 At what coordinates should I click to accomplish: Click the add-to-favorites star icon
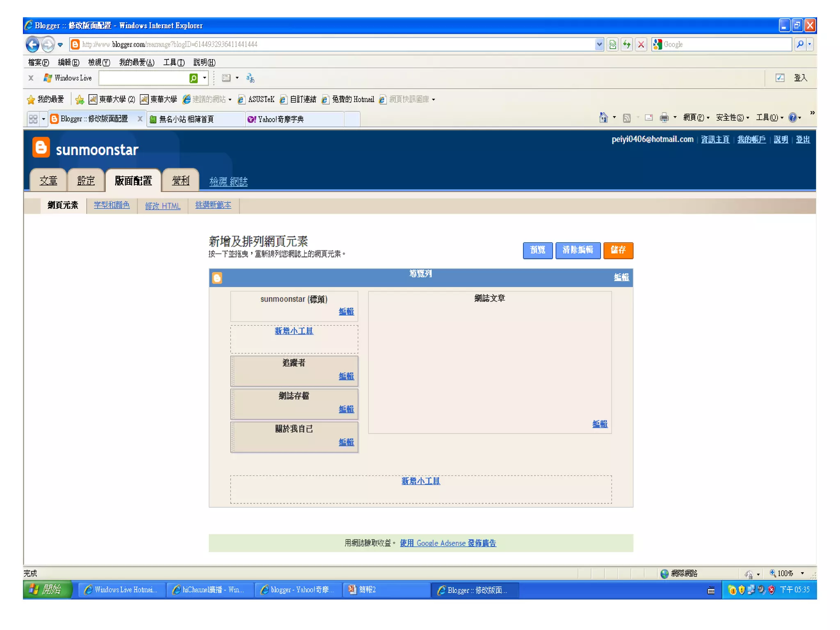tap(80, 99)
